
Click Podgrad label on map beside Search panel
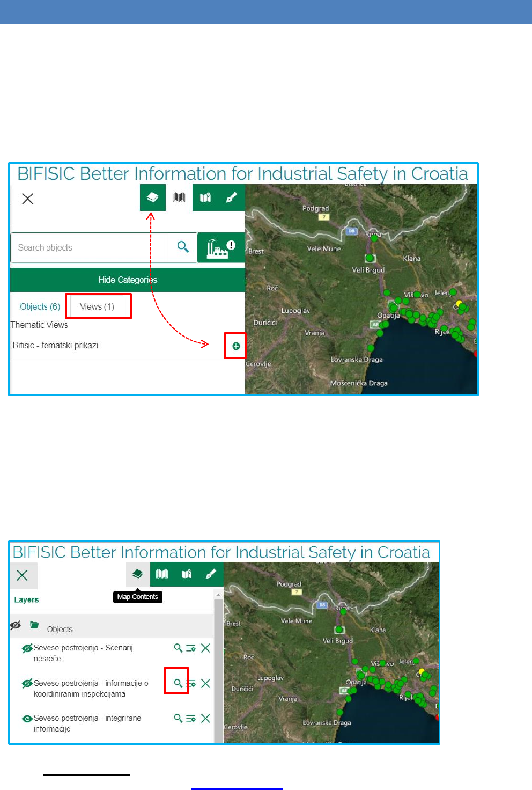pyautogui.click(x=316, y=208)
